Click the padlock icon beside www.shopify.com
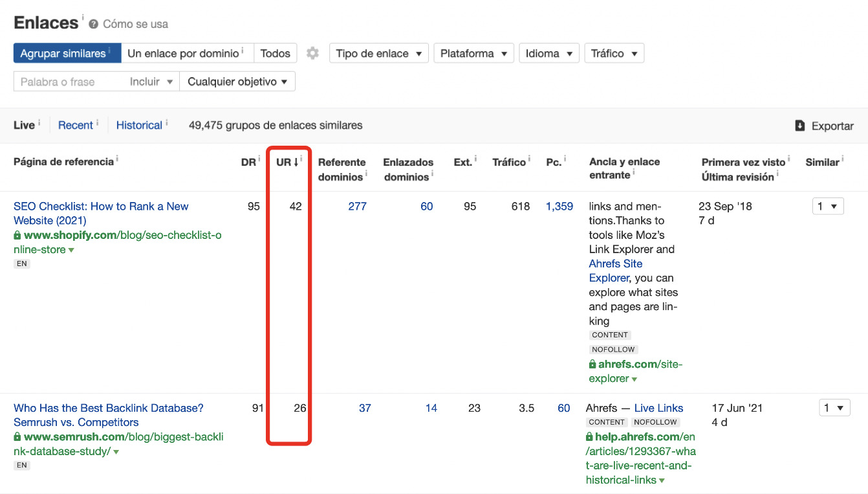 coord(17,236)
